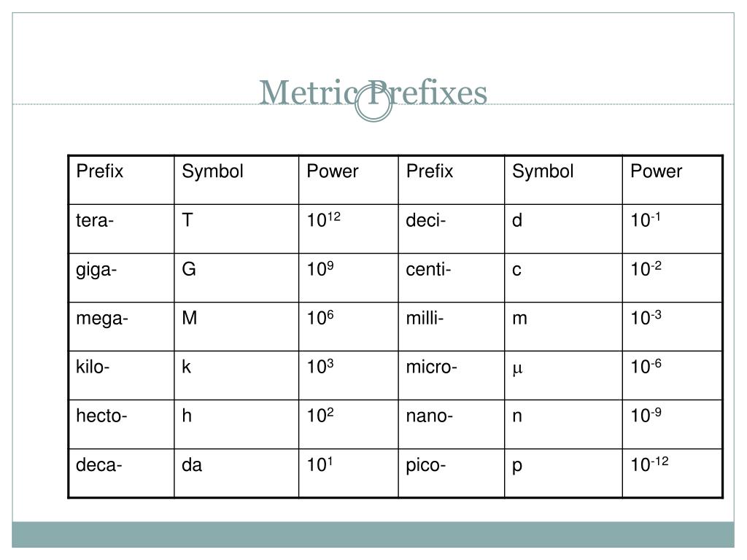747x560 pixels.
Task: Select the power cell for pico-
Action: [672, 473]
